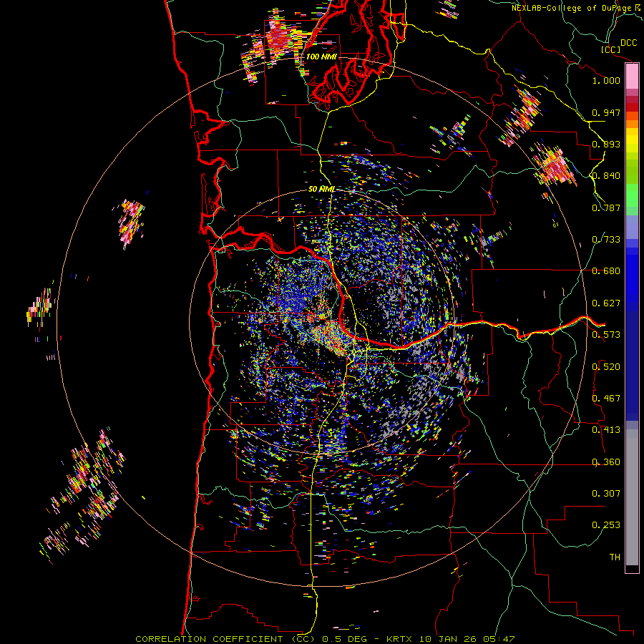Select the 0.467 legend value
This screenshot has width=644, height=644.
point(606,398)
